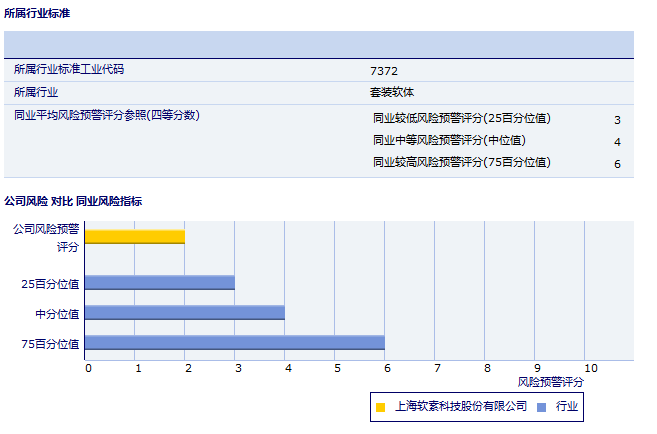
Task: Click the yellow legend swatch for 上海软素科技股份有限公司
Action: (381, 407)
